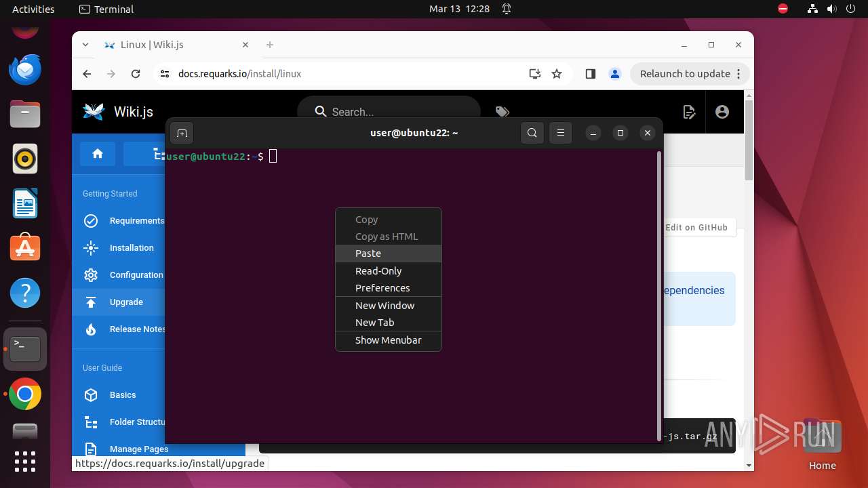868x488 pixels.
Task: Click Wiki.js home button in sidebar
Action: click(98, 154)
